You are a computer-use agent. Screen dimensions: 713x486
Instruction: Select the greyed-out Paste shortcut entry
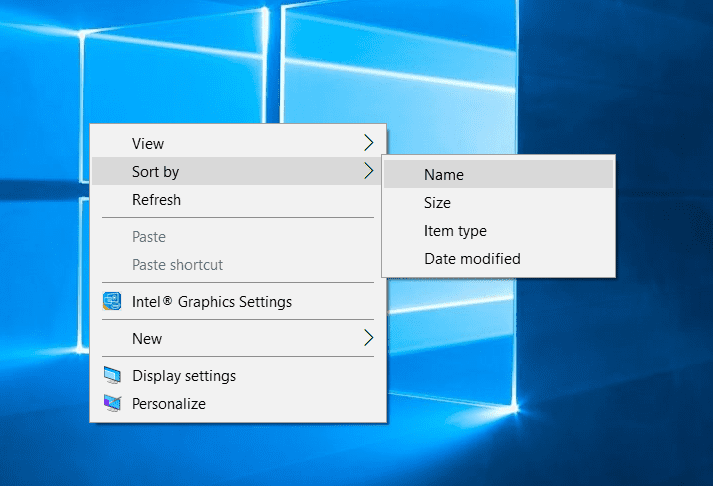[x=238, y=264]
